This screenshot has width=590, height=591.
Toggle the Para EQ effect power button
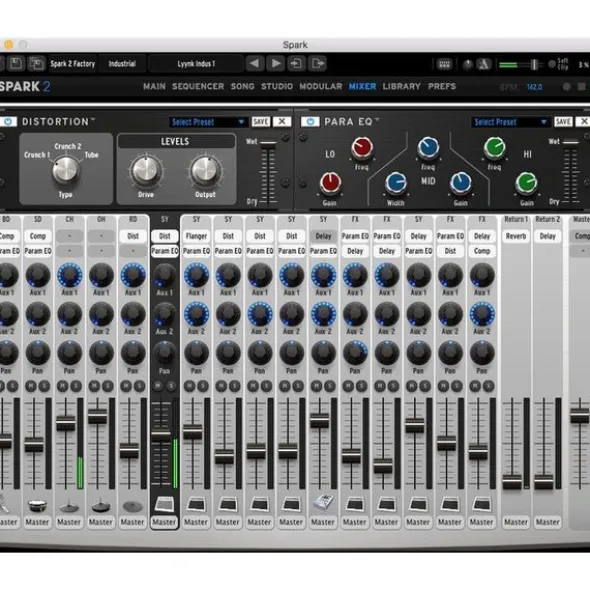[310, 121]
